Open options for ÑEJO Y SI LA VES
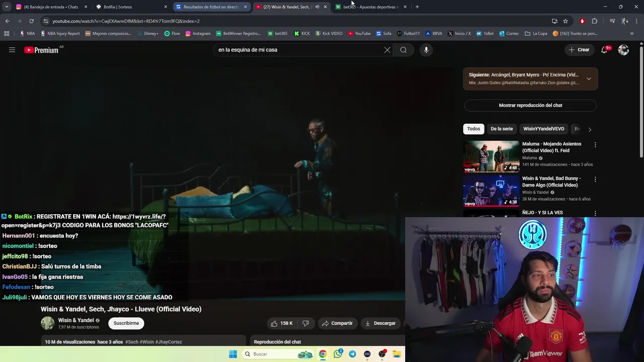 click(x=595, y=213)
